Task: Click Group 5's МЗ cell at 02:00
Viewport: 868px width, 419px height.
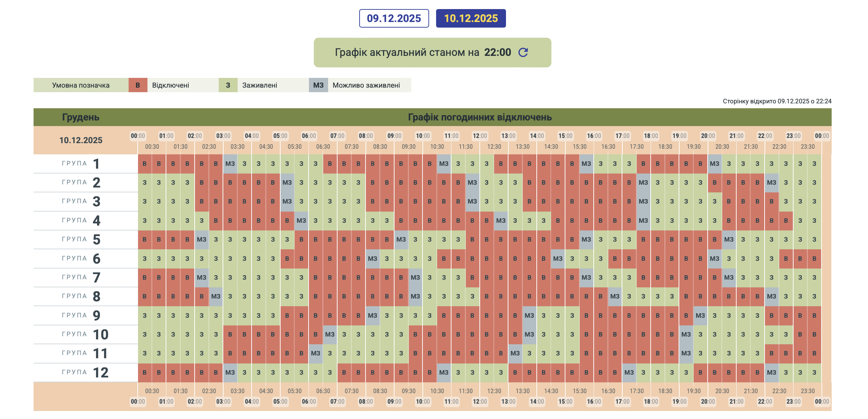Action: coord(202,240)
